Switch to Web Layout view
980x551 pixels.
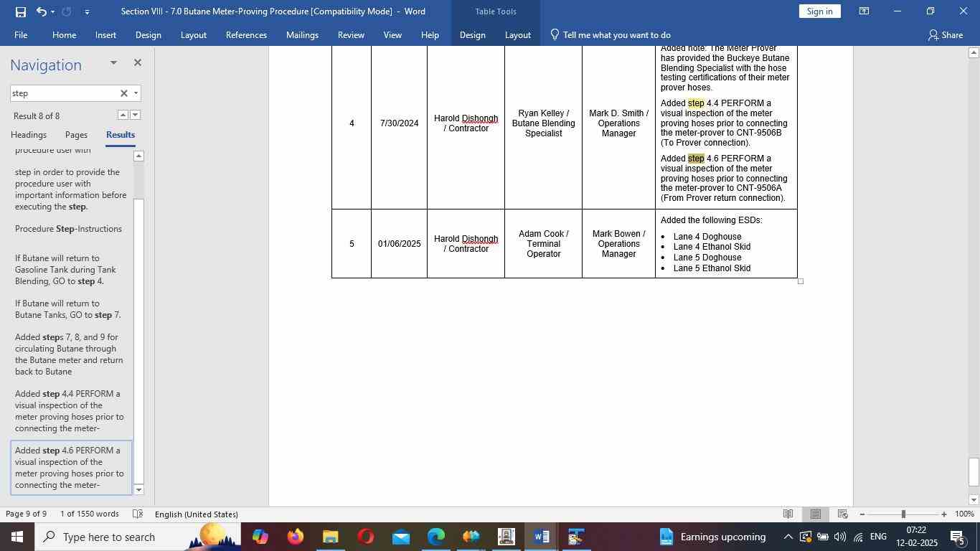(x=843, y=514)
